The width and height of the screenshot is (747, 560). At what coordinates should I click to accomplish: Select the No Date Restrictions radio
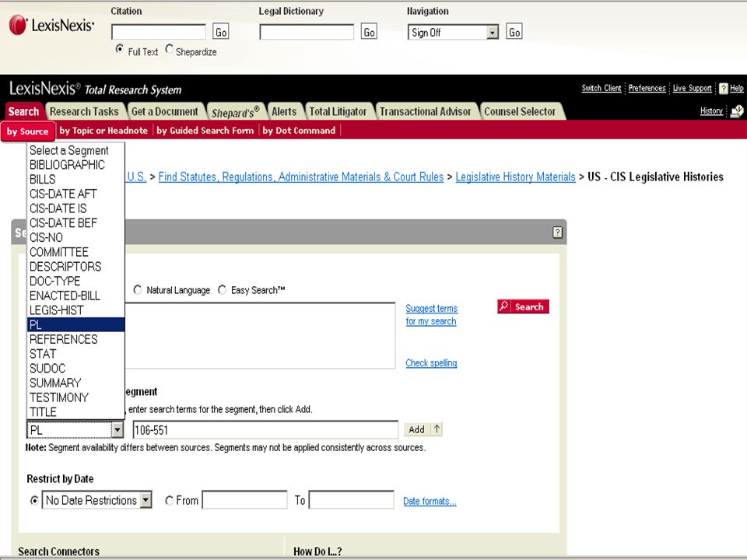pos(34,500)
